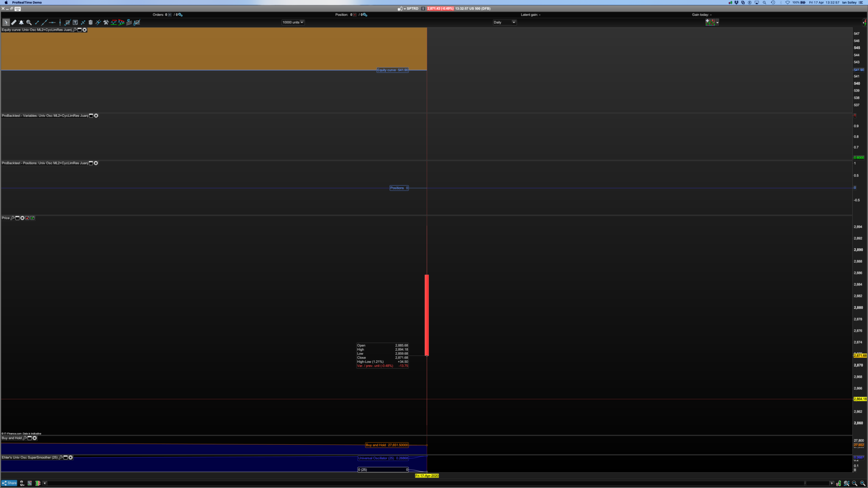This screenshot has width=868, height=488.
Task: Open the wrench and screwdriver settings tool
Action: point(106,22)
